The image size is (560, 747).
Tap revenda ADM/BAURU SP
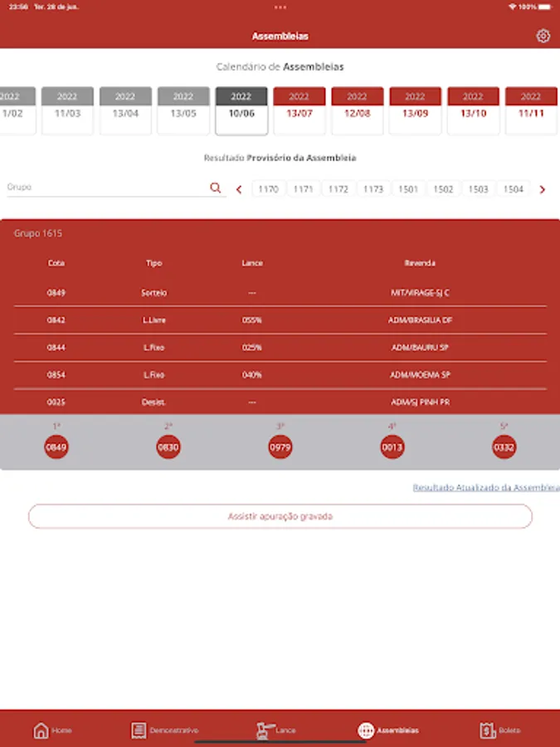[420, 347]
